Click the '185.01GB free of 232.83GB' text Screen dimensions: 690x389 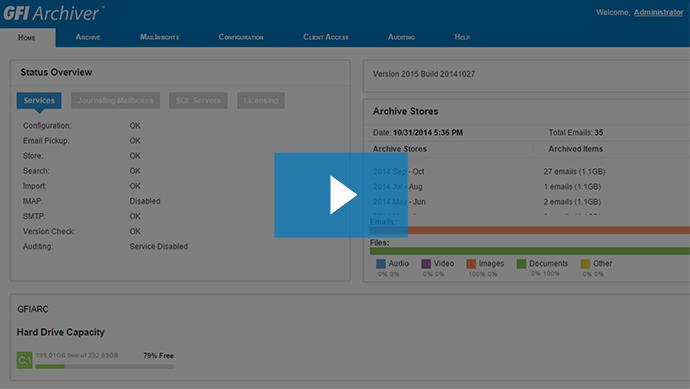pos(77,355)
